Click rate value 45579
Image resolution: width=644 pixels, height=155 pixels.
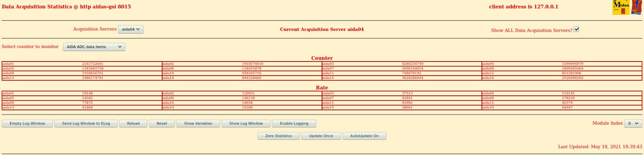[x=567, y=103]
